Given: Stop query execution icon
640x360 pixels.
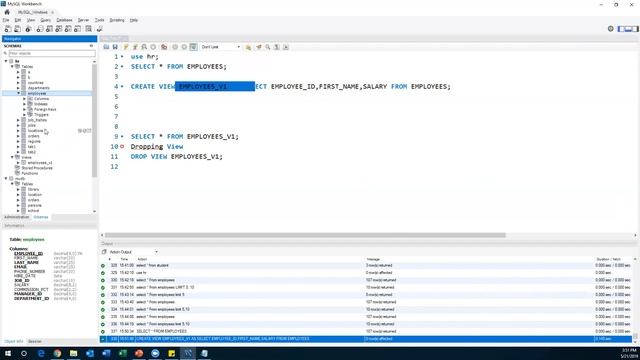Looking at the screenshot, I should (153, 47).
